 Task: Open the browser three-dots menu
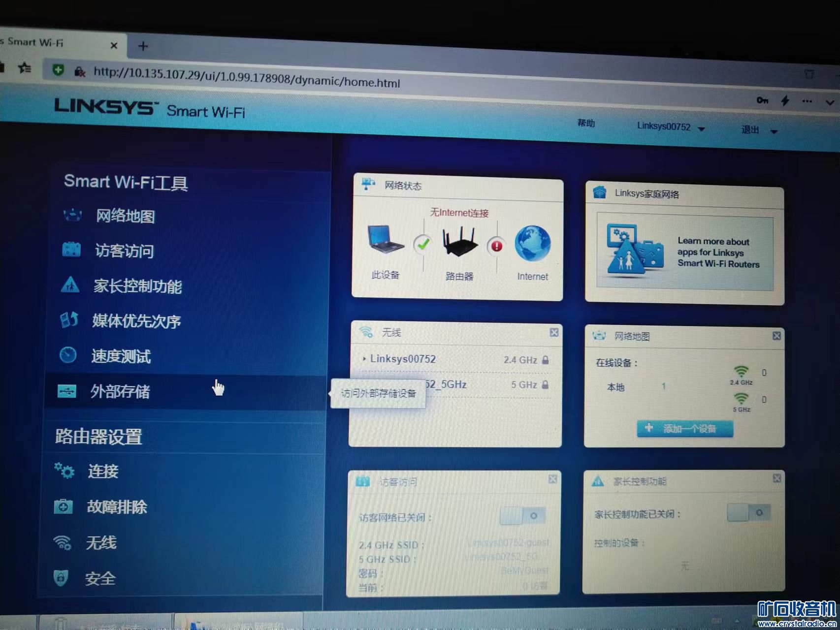coord(807,101)
